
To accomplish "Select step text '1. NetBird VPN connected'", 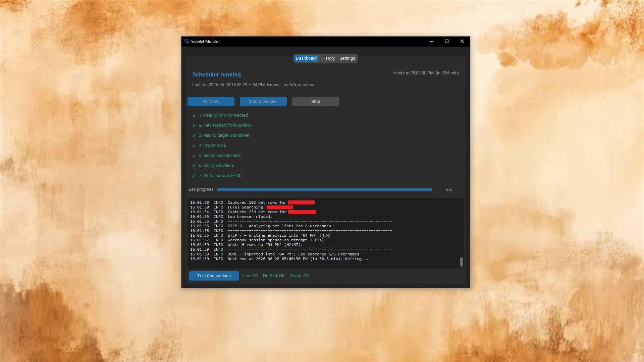I will coord(223,115).
